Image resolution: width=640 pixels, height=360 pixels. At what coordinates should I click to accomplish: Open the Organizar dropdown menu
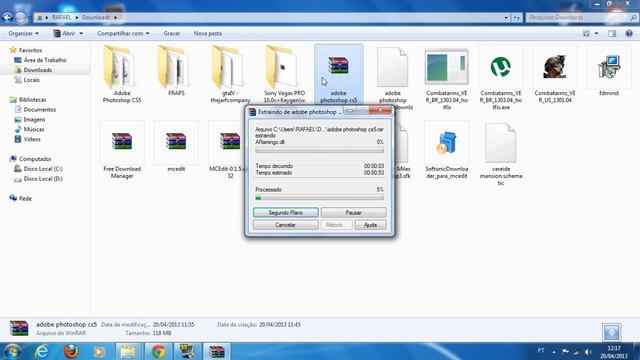[x=23, y=33]
